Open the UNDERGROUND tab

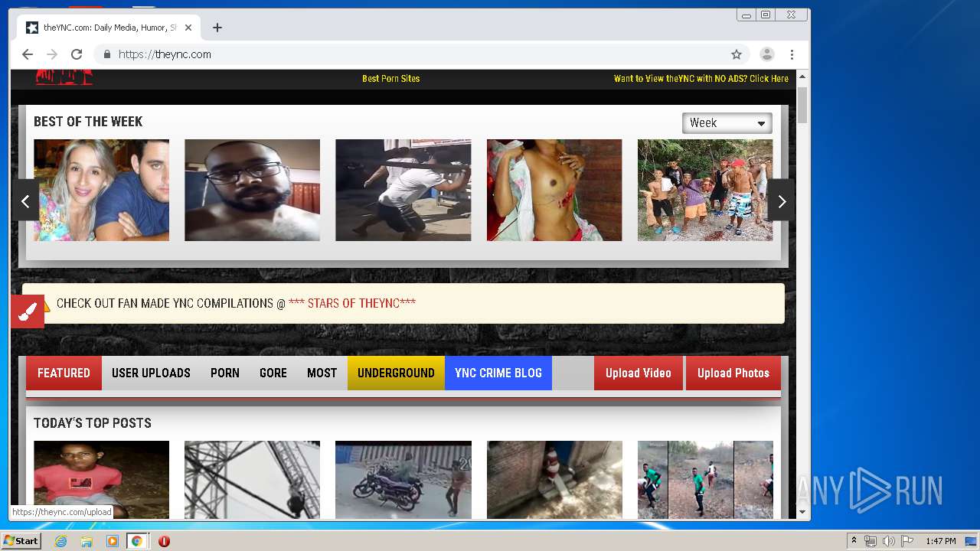396,373
